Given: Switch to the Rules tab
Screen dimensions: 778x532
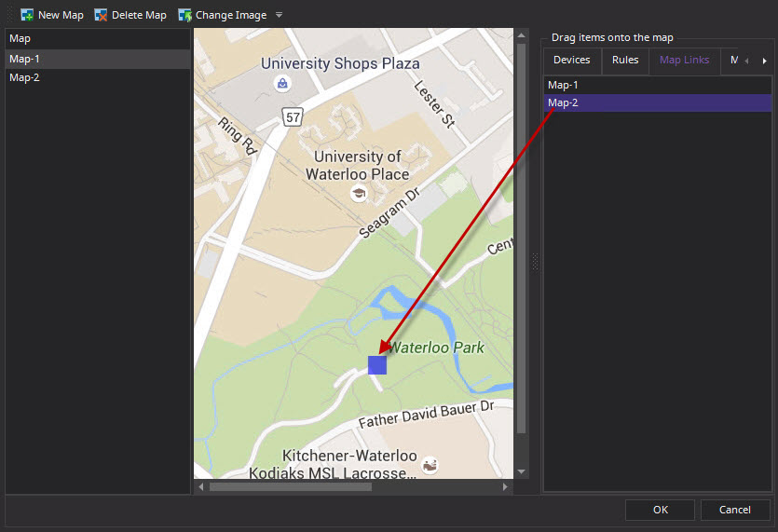Looking at the screenshot, I should click(625, 60).
